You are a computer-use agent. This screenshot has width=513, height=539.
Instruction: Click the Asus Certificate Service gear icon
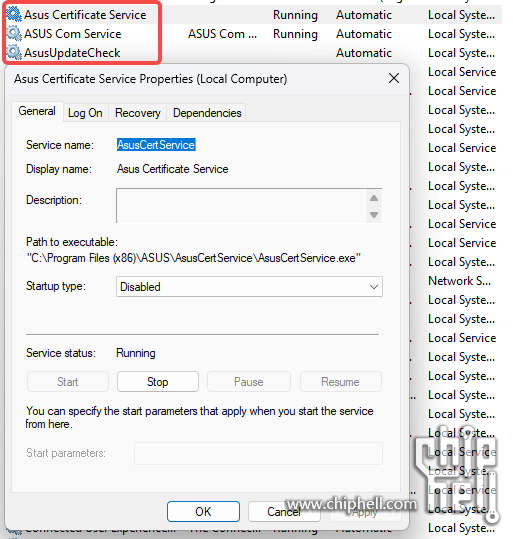point(14,14)
